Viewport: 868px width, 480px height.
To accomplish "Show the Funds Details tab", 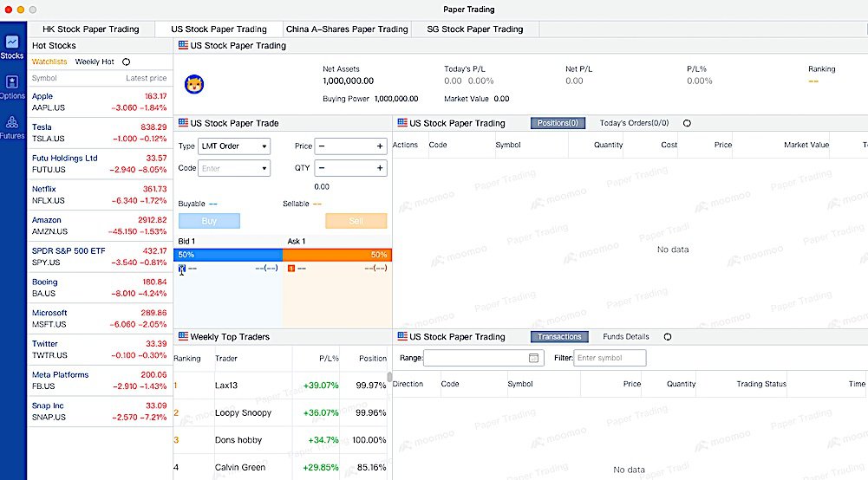I will tap(625, 337).
